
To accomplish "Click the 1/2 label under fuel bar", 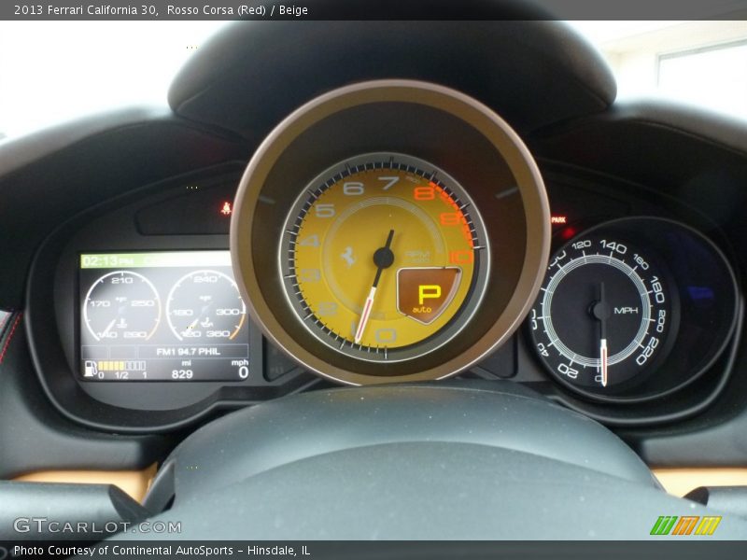I will coord(121,375).
